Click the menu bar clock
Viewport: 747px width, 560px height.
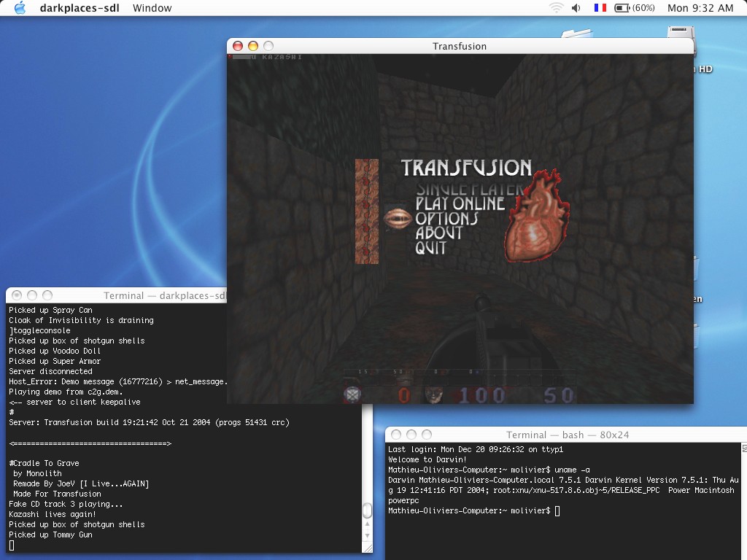[x=700, y=7]
